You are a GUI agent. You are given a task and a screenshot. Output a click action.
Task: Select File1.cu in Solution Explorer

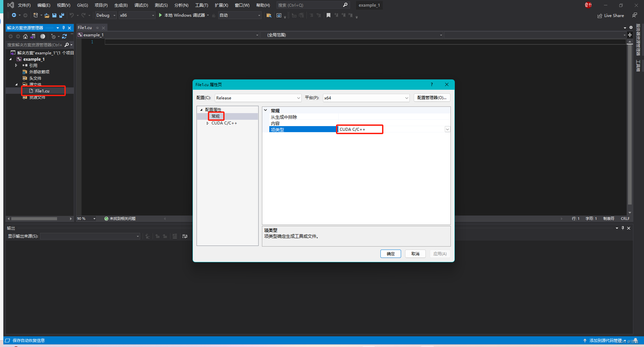(x=42, y=91)
